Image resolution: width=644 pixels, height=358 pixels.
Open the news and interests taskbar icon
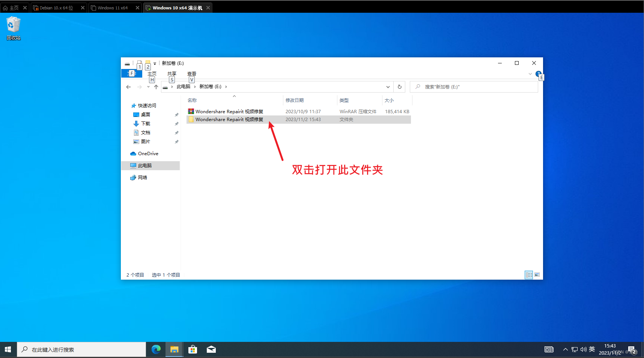coord(549,349)
